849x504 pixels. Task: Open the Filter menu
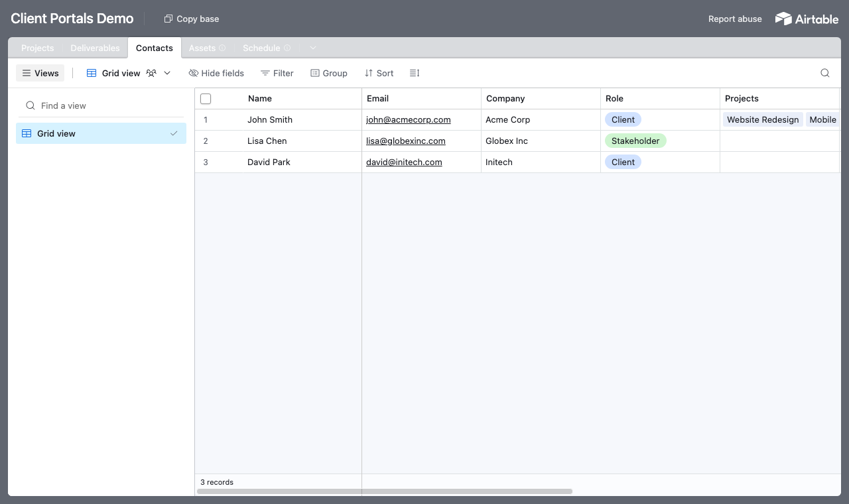(277, 73)
